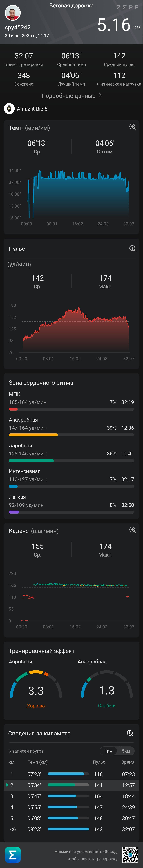Tap the Amazfit Bip 5 watch icon
Viewport: 143px width, 868px height.
[9, 109]
